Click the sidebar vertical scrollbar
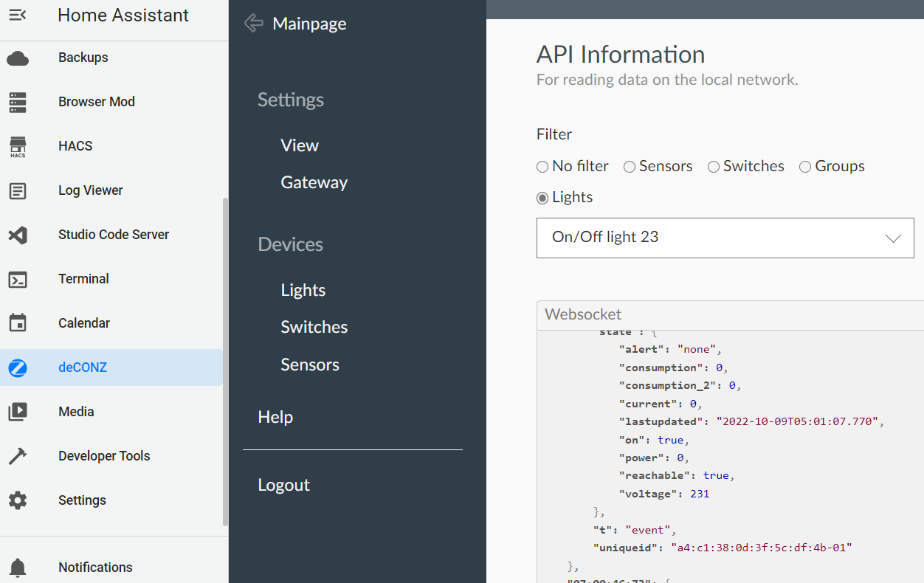 pos(225,362)
